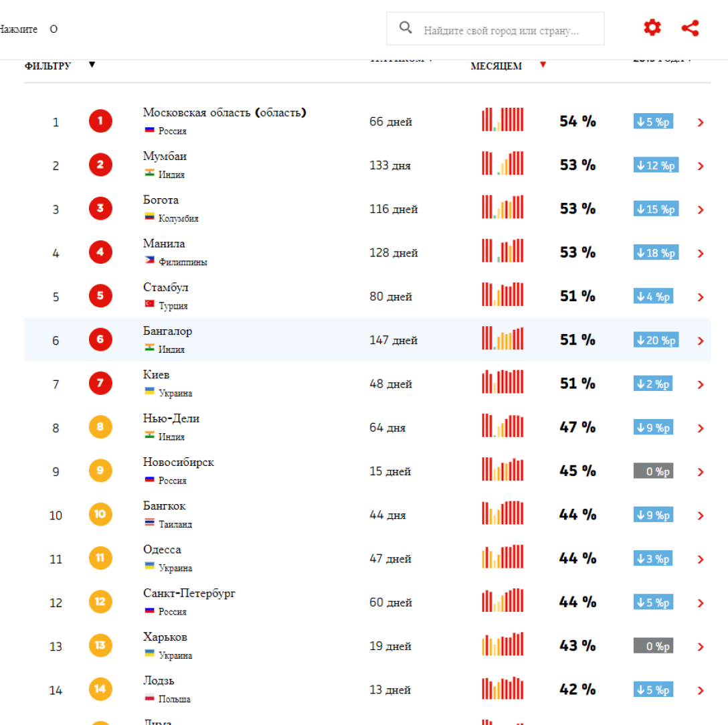The image size is (728, 725).
Task: Click the Kyiv monthly bar chart
Action: [x=503, y=382]
